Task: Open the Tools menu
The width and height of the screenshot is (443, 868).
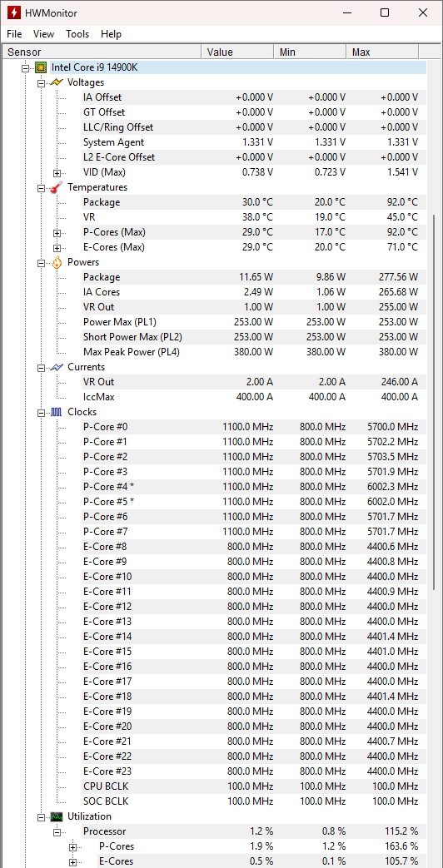Action: [77, 34]
